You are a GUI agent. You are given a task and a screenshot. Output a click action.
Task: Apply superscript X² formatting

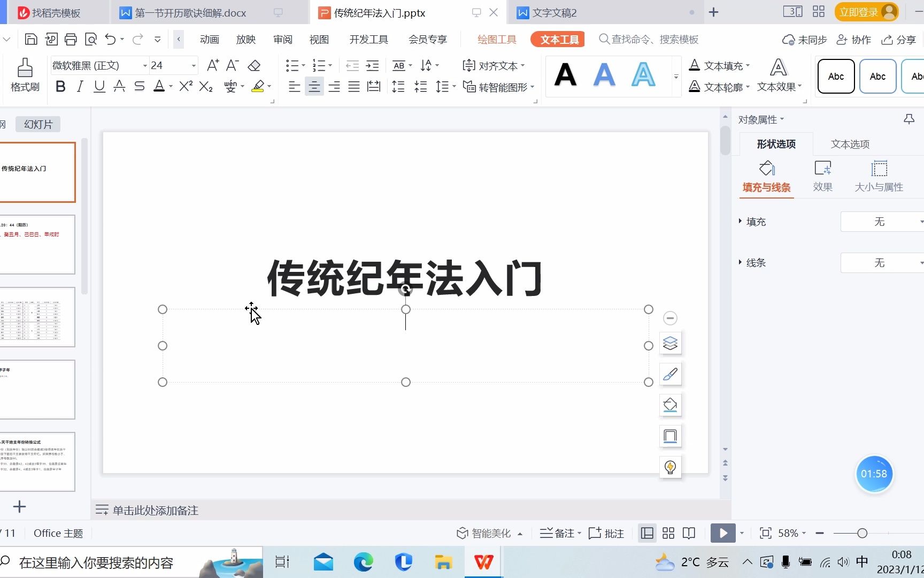(186, 86)
